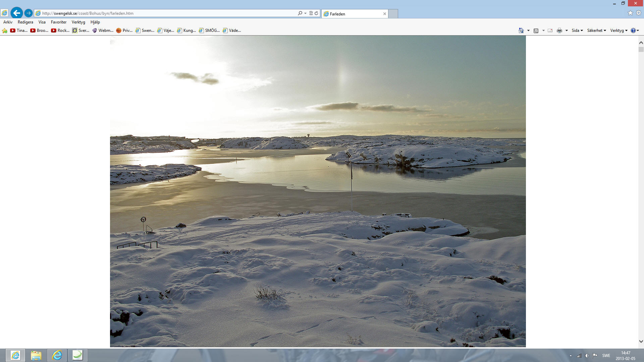Click the snowy coastline photo
This screenshot has height=362, width=644.
[x=318, y=191]
